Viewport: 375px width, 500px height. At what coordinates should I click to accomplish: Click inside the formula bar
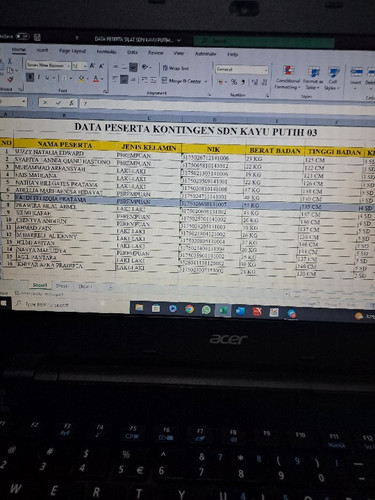(x=227, y=107)
